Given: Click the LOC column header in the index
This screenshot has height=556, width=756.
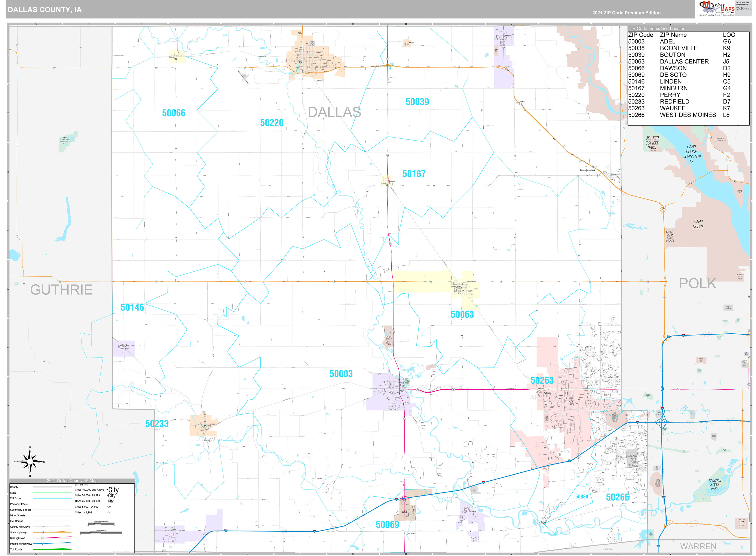Looking at the screenshot, I should 729,35.
